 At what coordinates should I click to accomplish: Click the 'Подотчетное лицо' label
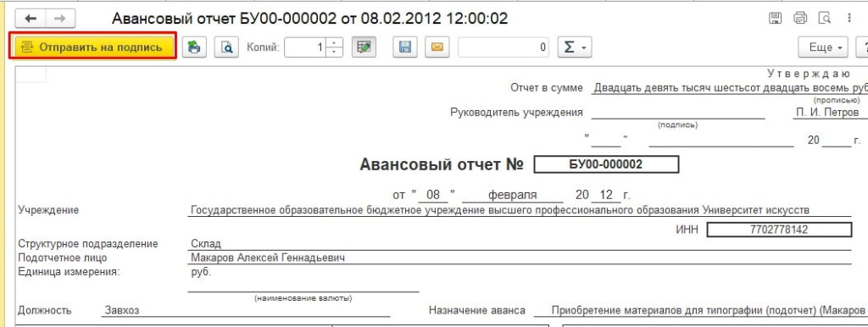coord(63,258)
